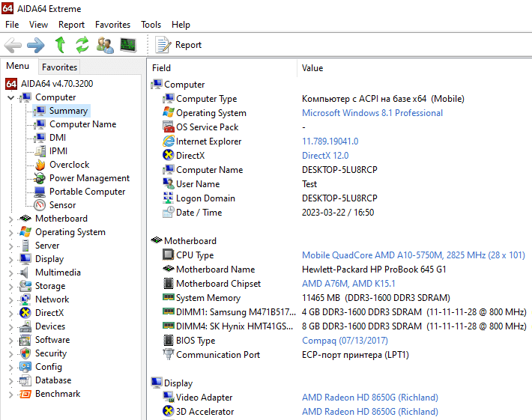Go up one level with green arrow
The image size is (532, 420).
coord(60,45)
